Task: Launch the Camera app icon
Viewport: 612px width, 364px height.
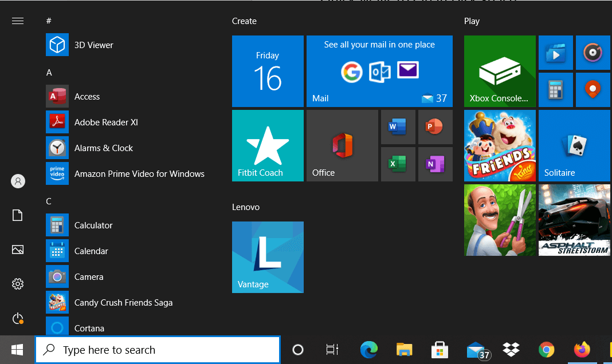Action: 57,276
